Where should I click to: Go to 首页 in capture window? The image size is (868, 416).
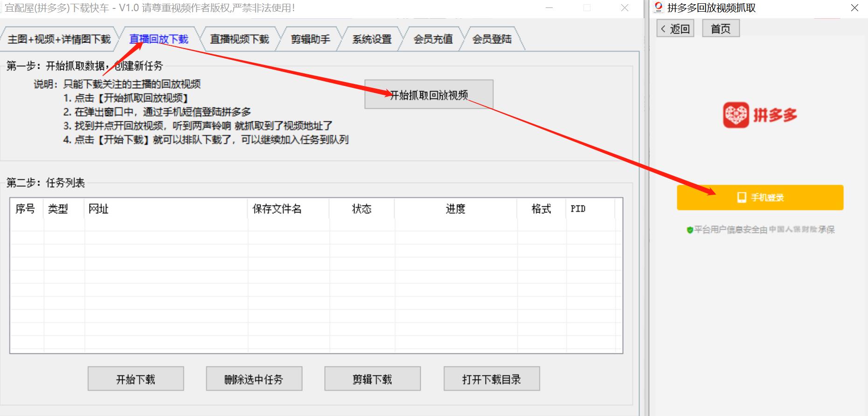tap(721, 29)
